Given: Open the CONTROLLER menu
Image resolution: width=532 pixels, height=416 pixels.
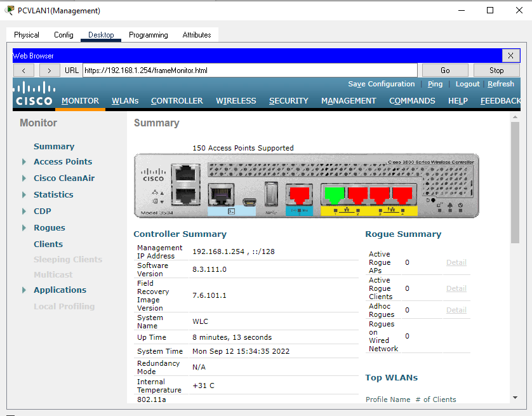Looking at the screenshot, I should [176, 101].
